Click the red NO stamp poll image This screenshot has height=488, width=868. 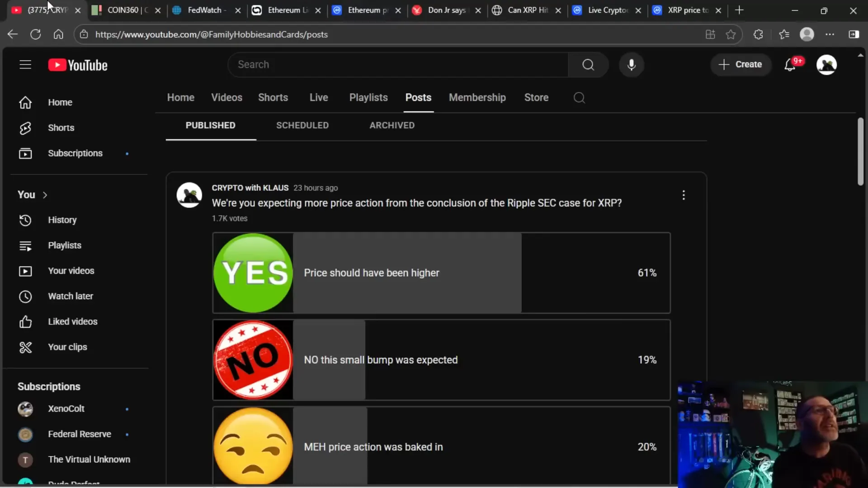(x=253, y=360)
